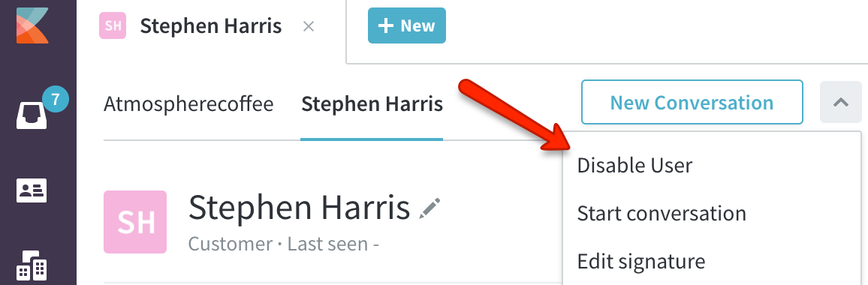The width and height of the screenshot is (868, 285).
Task: Collapse the user actions chevron dropdown
Action: (x=840, y=102)
